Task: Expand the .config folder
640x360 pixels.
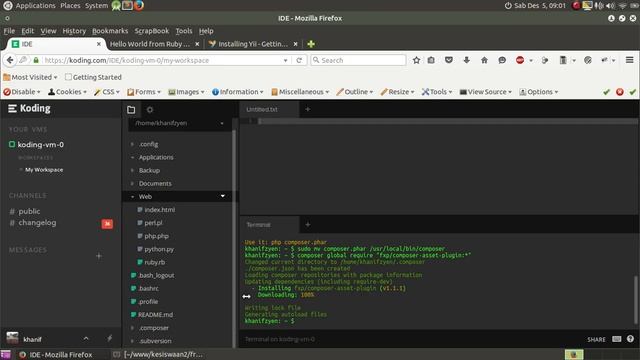Action: [x=132, y=144]
